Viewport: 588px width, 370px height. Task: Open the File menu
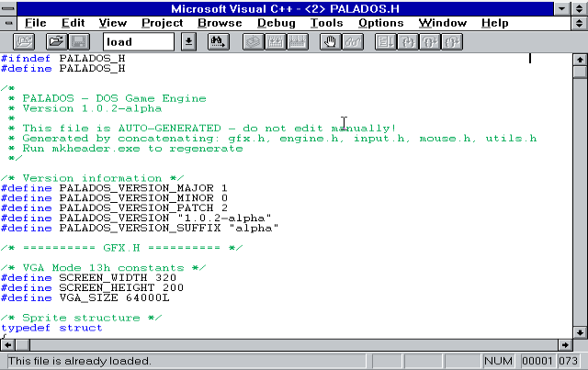35,23
